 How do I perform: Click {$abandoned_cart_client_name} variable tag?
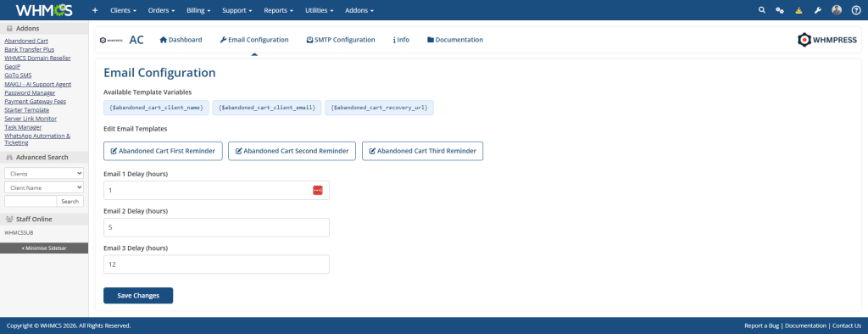click(156, 108)
